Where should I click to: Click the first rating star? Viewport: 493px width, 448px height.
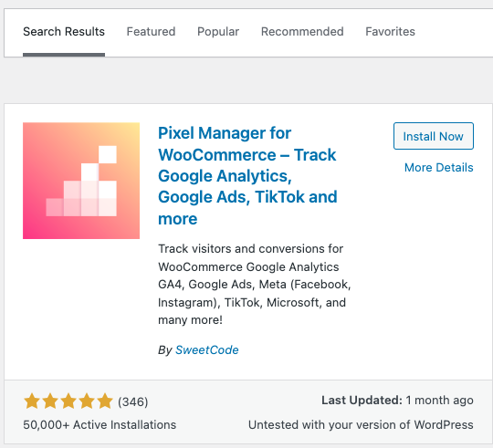pos(32,401)
